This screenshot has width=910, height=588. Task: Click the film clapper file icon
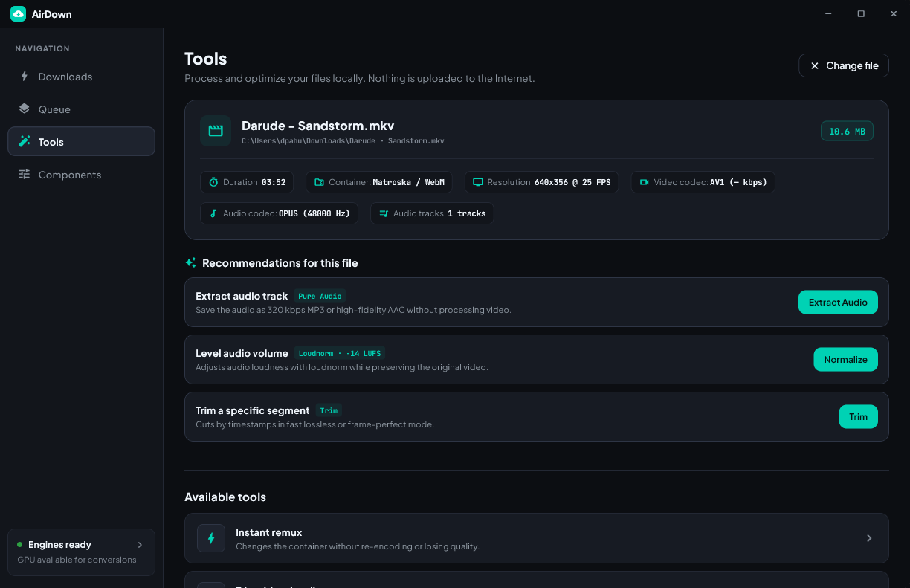(x=216, y=131)
